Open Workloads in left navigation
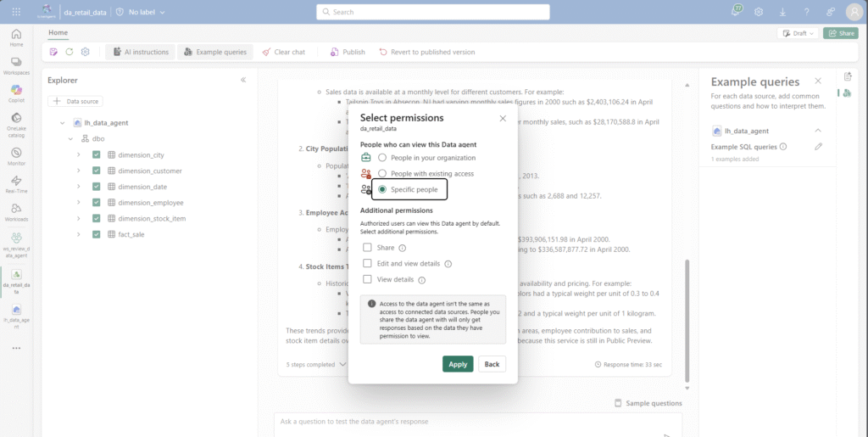The width and height of the screenshot is (868, 437). [x=16, y=212]
